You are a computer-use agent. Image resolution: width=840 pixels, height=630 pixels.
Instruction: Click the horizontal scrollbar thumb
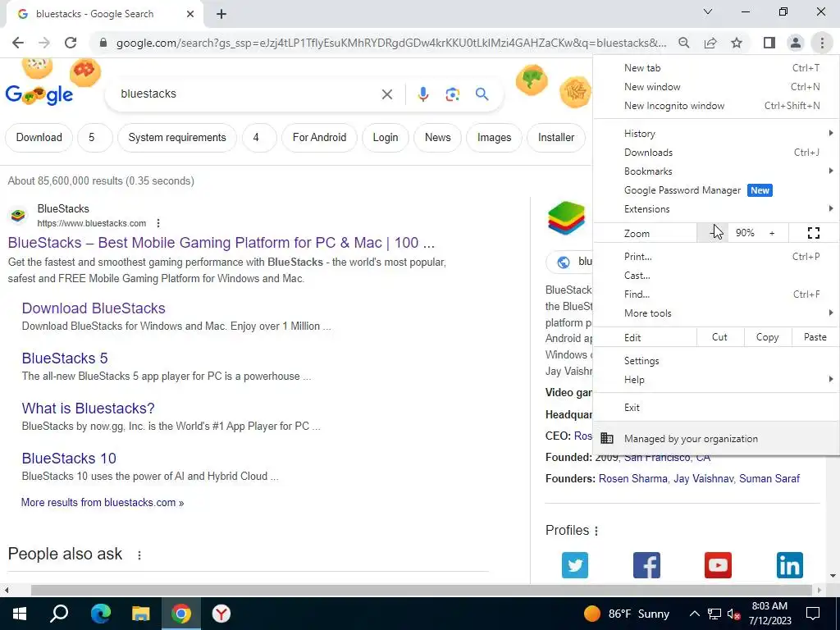click(422, 591)
